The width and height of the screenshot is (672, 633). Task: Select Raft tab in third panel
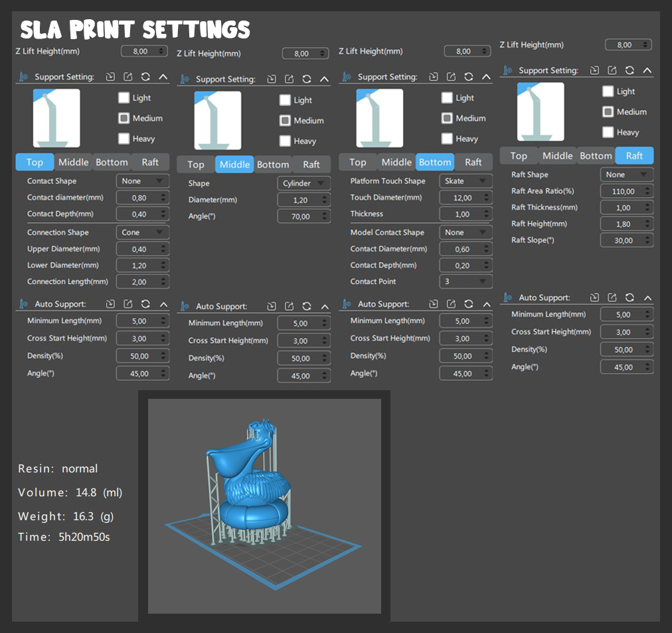pos(473,163)
